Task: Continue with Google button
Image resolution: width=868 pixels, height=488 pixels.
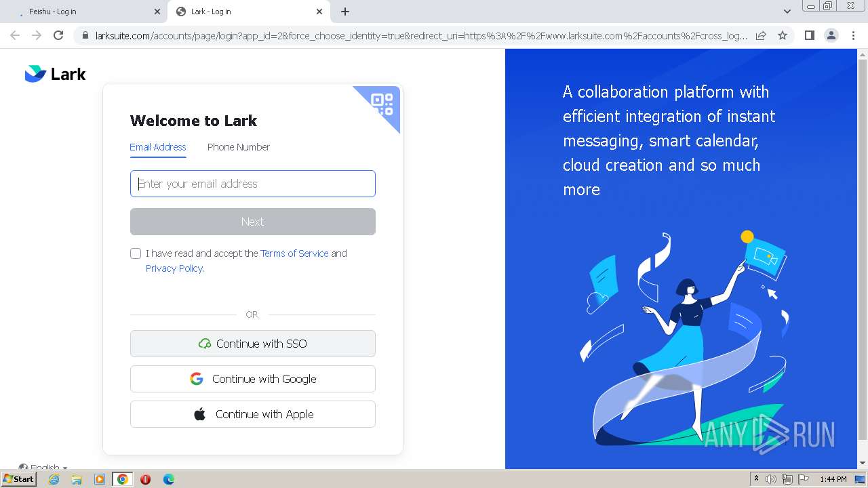Action: click(253, 379)
